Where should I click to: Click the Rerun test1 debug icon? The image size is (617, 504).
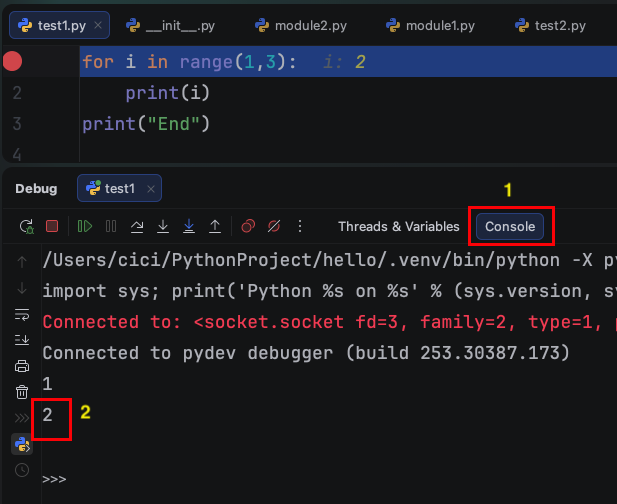26,227
